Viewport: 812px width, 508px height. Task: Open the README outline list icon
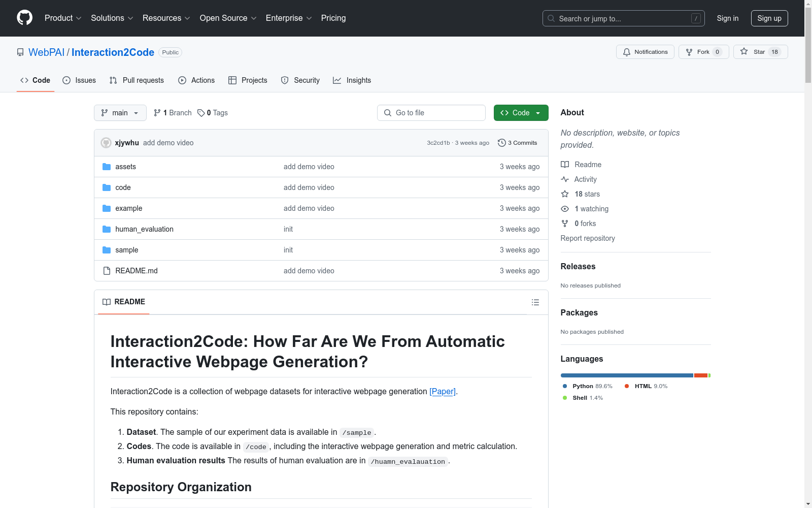535,302
